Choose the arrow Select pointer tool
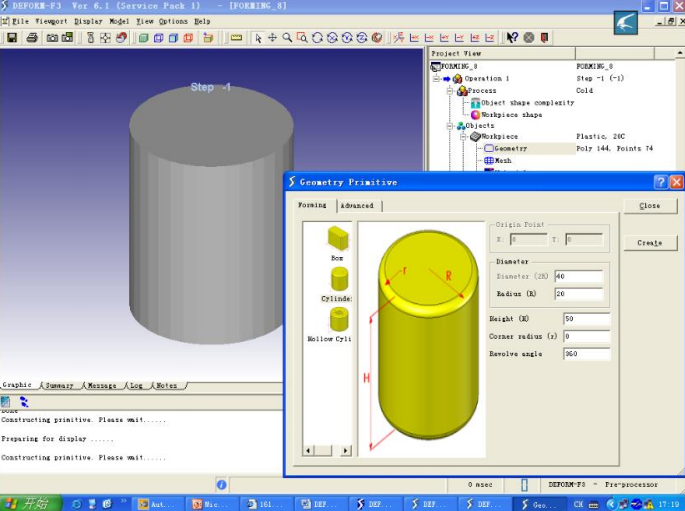 click(258, 38)
